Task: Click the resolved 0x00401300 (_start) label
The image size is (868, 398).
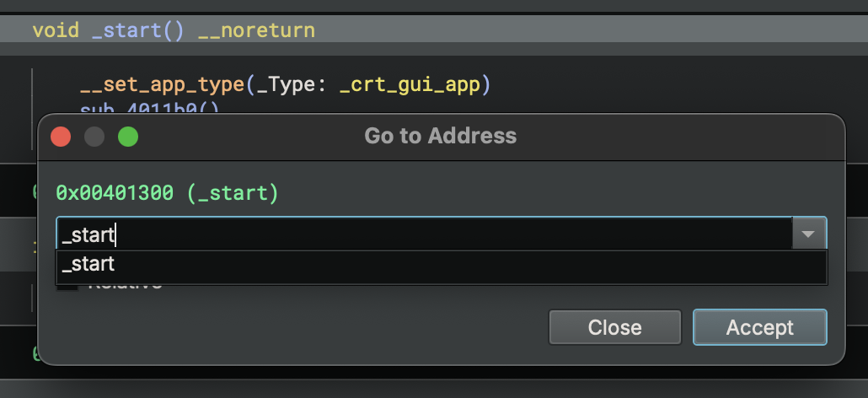Action: (167, 193)
